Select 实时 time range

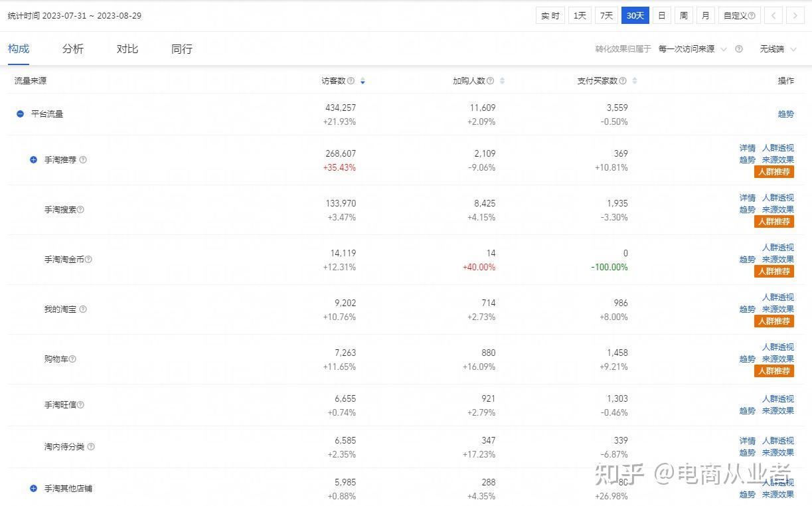pos(550,15)
